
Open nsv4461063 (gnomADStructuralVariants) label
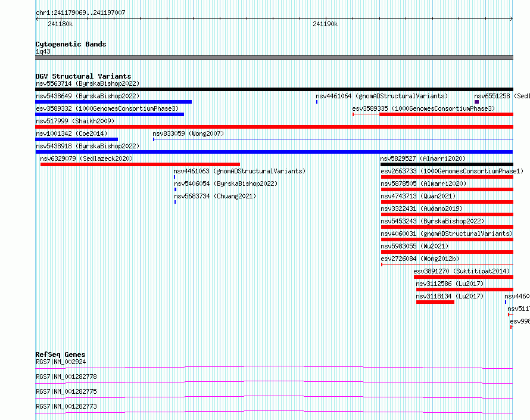(239, 171)
